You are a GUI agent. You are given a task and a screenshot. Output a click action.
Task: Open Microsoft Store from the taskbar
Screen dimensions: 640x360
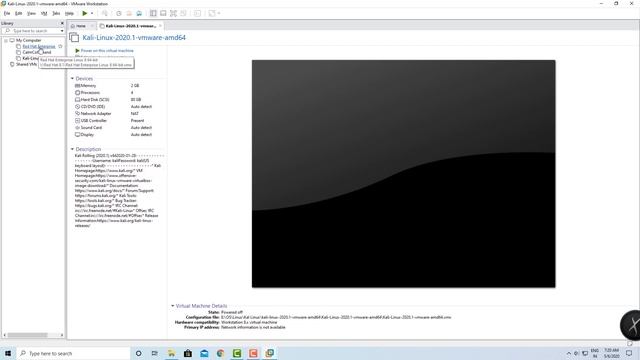click(188, 353)
